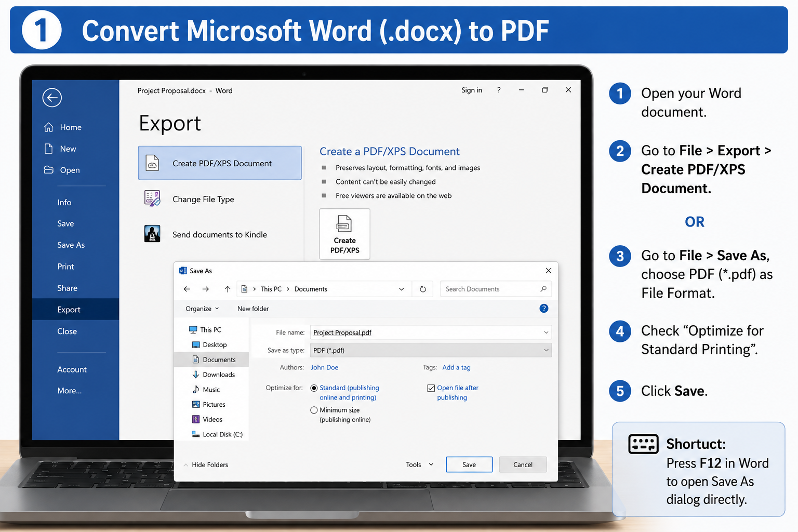Click the Kindle icon
Screen dimensions: 798x532
(x=152, y=234)
